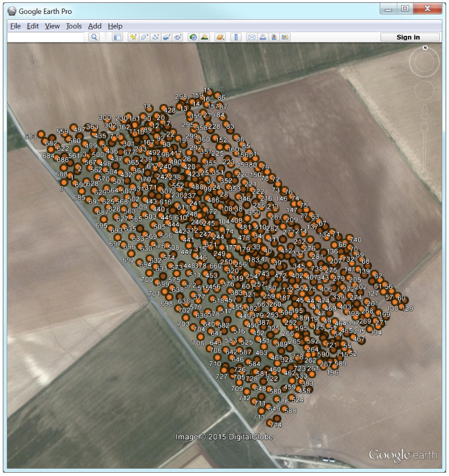Image resolution: width=449 pixels, height=476 pixels.
Task: Click the orange placemark labeled 740
Action: click(349, 238)
